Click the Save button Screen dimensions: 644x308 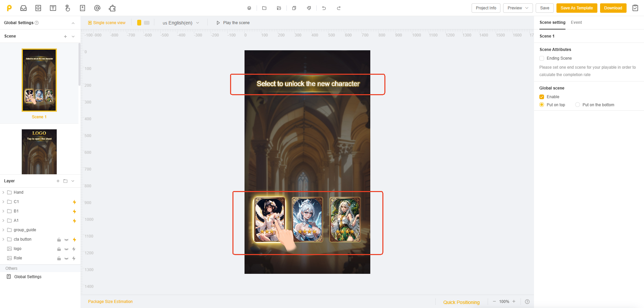(x=545, y=8)
